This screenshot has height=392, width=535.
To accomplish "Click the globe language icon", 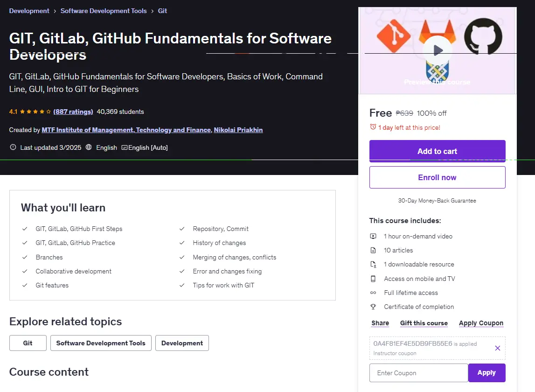I will (89, 147).
